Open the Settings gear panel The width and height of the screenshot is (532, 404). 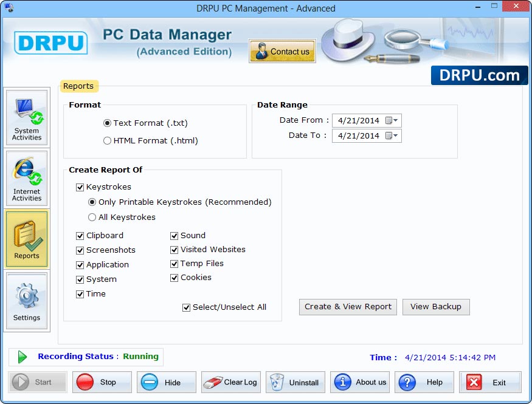coord(27,301)
